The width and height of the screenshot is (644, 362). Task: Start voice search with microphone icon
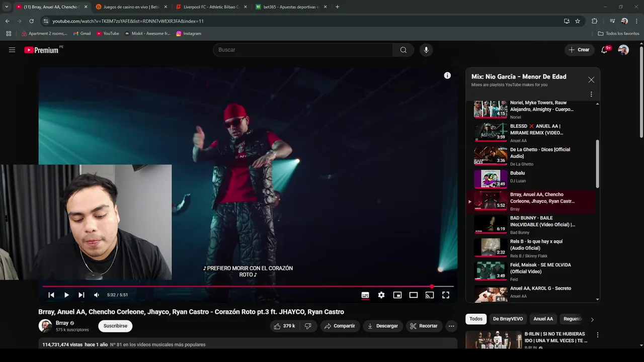click(426, 50)
